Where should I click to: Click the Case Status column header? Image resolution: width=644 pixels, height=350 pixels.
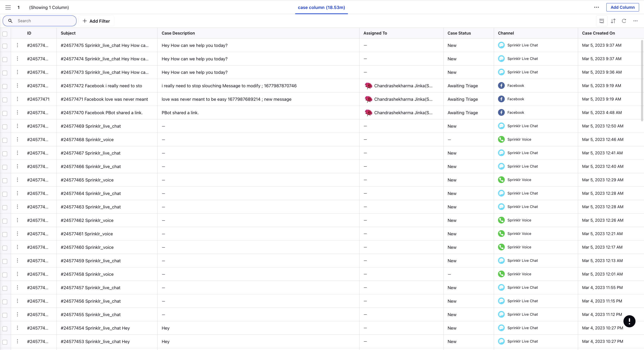click(x=459, y=33)
